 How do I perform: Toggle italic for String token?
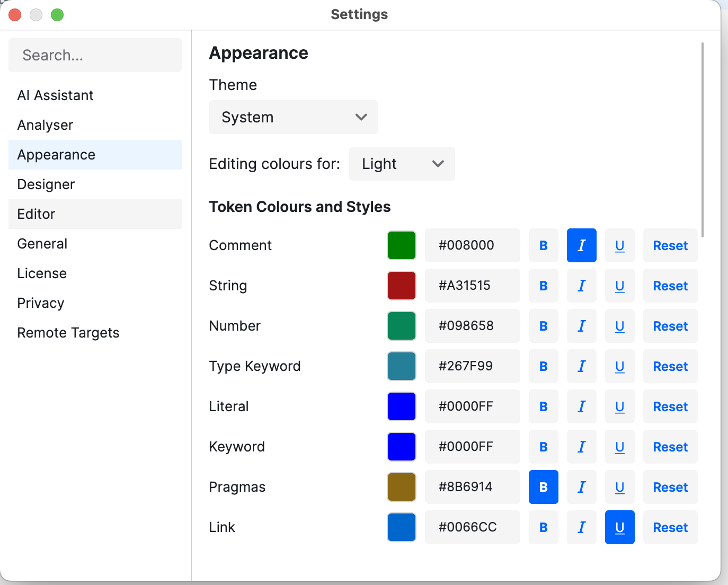(x=581, y=286)
